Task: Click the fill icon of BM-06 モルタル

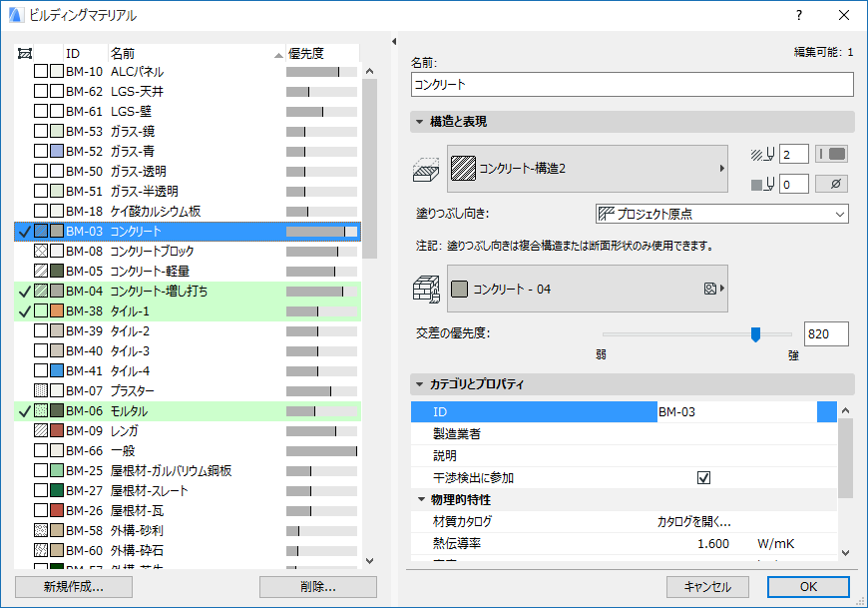Action: tap(41, 410)
